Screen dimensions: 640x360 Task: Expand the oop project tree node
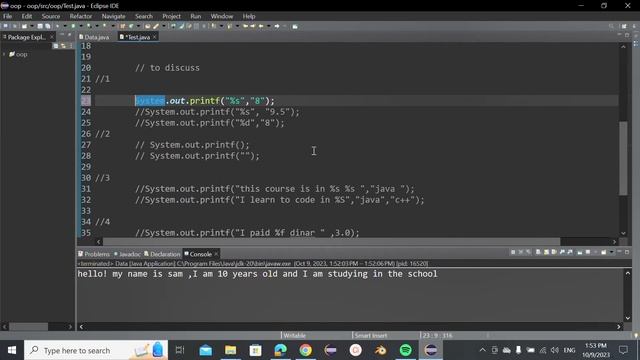[4, 54]
